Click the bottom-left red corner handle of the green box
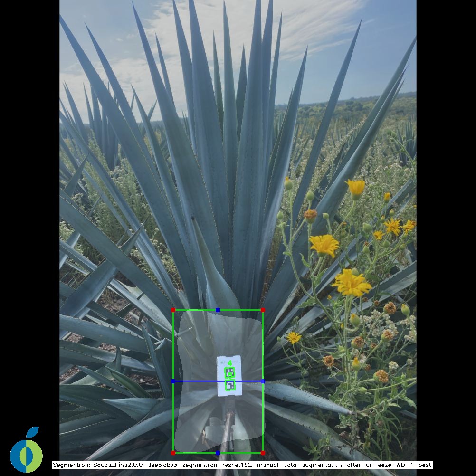 coord(173,453)
